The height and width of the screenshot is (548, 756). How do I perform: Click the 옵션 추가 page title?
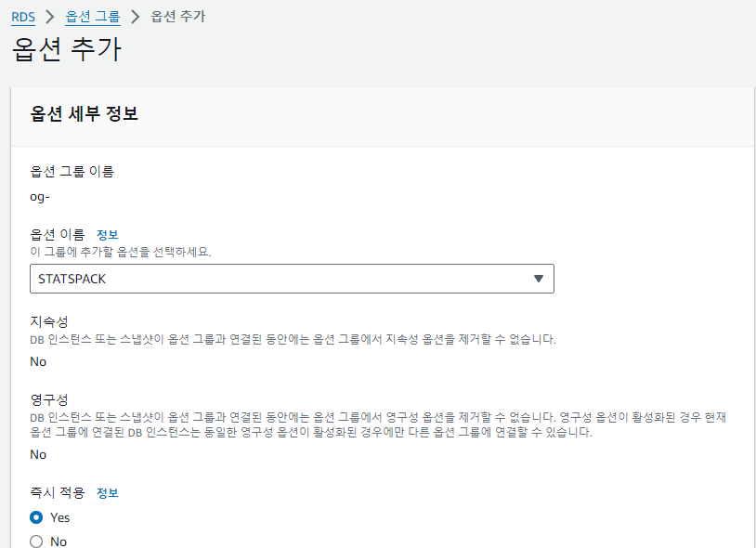67,49
